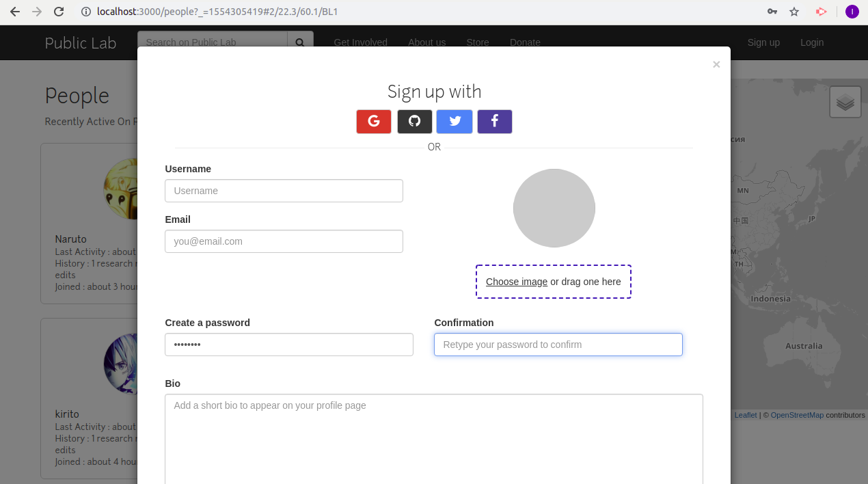
Task: Click the Donate link
Action: (x=525, y=42)
